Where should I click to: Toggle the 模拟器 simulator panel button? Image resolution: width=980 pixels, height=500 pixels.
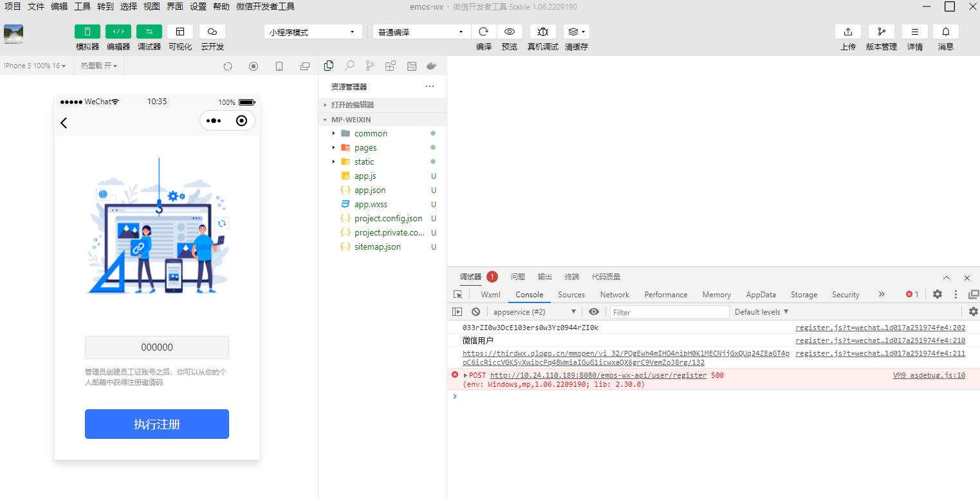click(x=88, y=32)
